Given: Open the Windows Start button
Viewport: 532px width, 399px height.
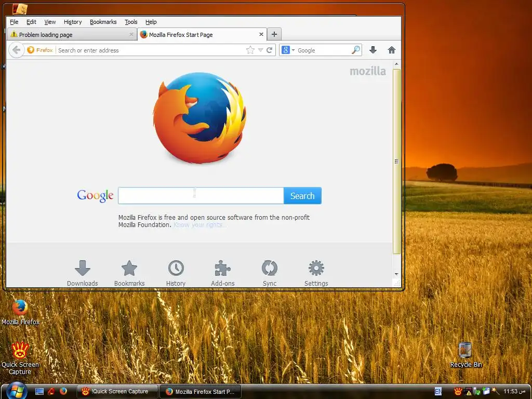Looking at the screenshot, I should [16, 391].
